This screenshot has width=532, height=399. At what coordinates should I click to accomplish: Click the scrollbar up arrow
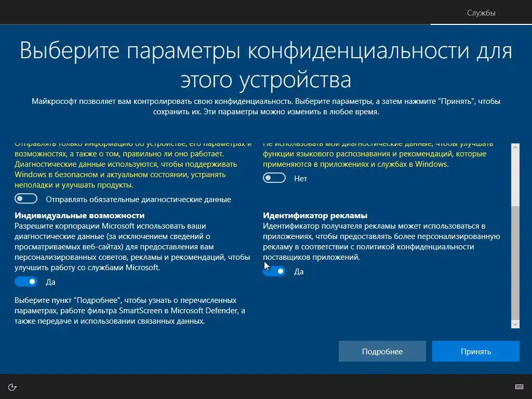(515, 148)
